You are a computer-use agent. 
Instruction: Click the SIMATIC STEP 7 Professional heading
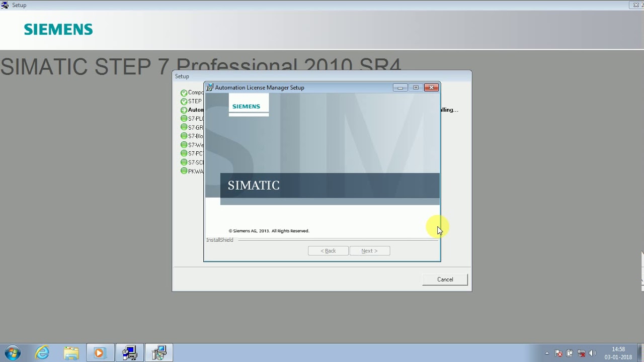click(201, 66)
